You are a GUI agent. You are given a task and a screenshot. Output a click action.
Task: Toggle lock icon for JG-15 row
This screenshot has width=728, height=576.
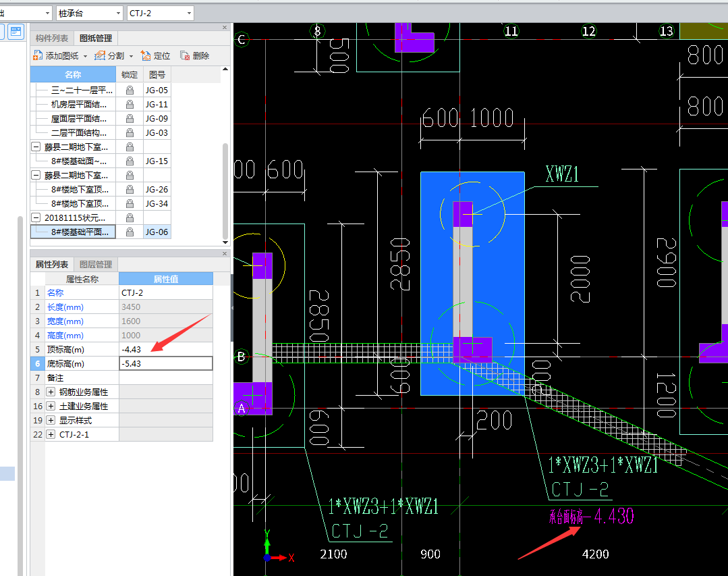point(130,161)
